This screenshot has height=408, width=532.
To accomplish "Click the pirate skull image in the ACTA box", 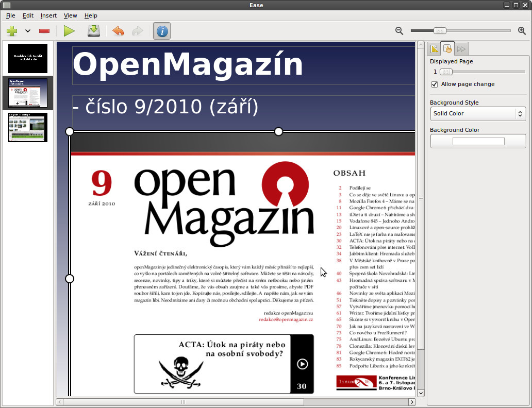I will [181, 372].
